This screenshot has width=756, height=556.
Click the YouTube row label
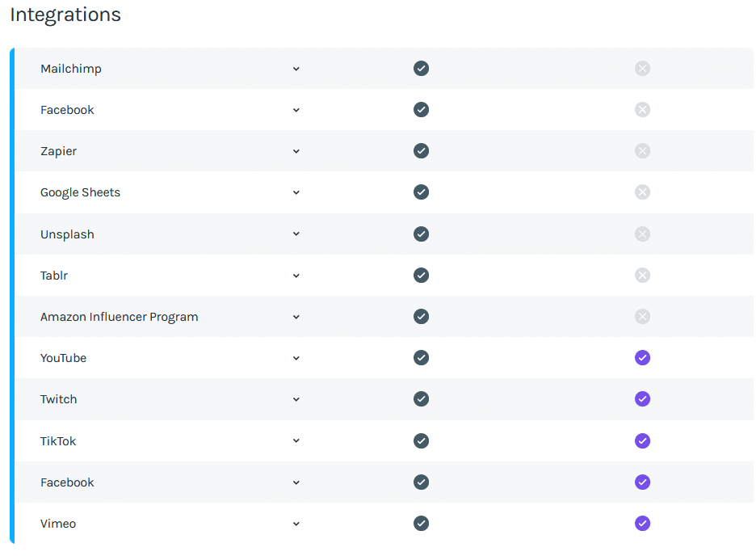click(x=63, y=358)
